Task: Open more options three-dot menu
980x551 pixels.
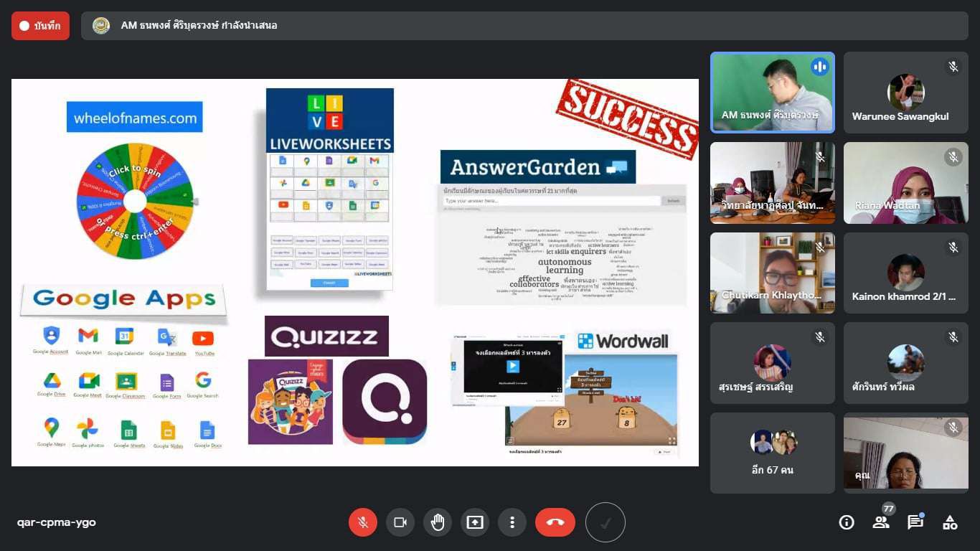Action: tap(512, 522)
